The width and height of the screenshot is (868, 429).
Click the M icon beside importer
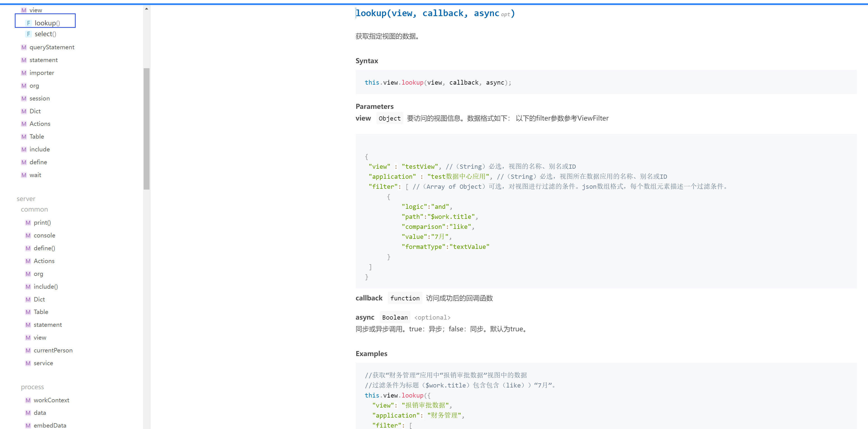24,73
